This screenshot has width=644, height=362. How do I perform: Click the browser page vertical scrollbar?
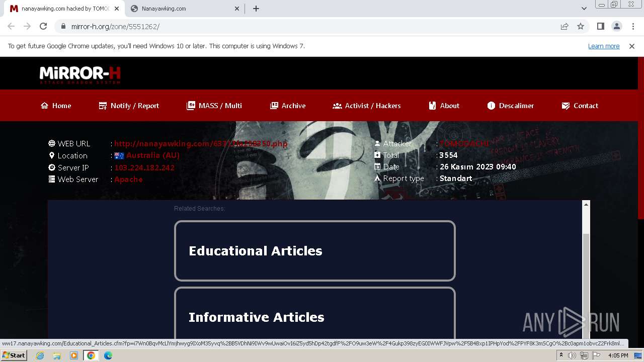pos(640,138)
